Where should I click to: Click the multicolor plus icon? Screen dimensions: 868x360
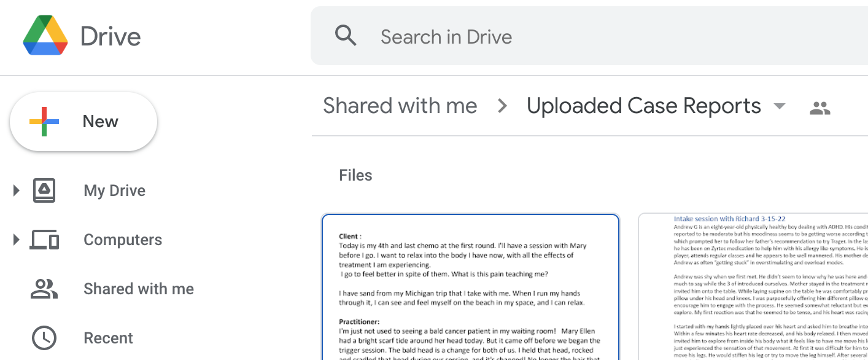point(44,122)
